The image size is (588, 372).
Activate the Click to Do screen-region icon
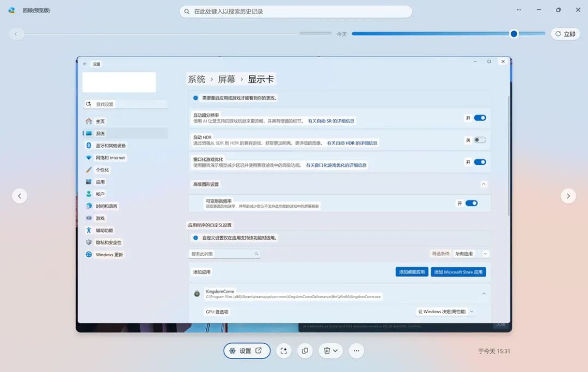tap(284, 351)
